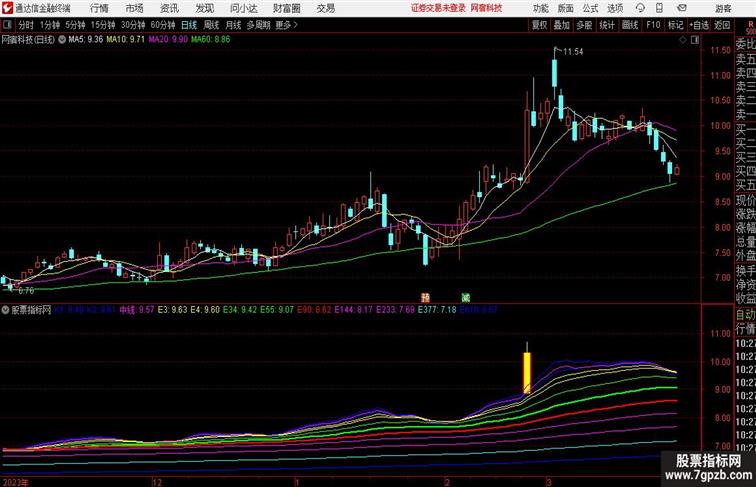Screen dimensions: 756x487
Task: Open the 选项 menu
Action: [615, 8]
